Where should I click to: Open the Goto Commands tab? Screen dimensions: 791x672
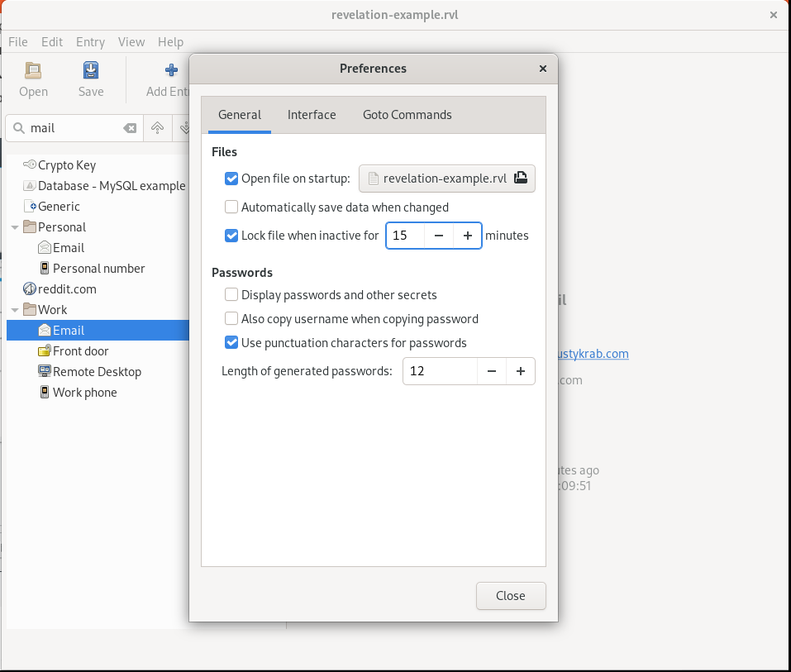(x=407, y=115)
